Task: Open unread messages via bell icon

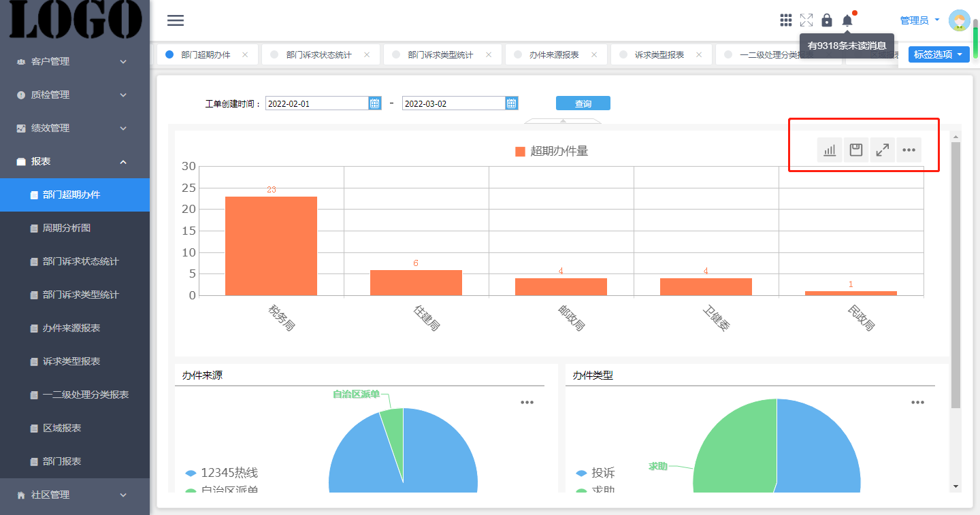Action: pyautogui.click(x=847, y=20)
